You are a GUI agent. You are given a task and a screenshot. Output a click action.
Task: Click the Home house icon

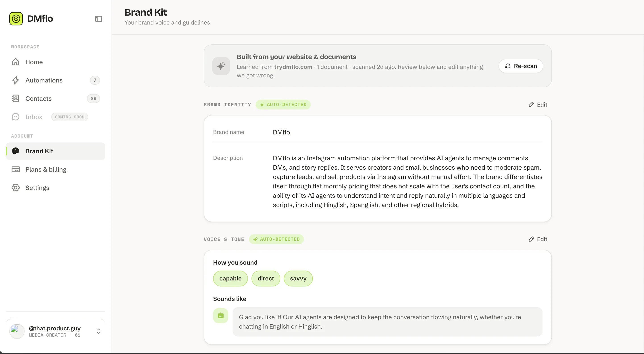click(15, 62)
